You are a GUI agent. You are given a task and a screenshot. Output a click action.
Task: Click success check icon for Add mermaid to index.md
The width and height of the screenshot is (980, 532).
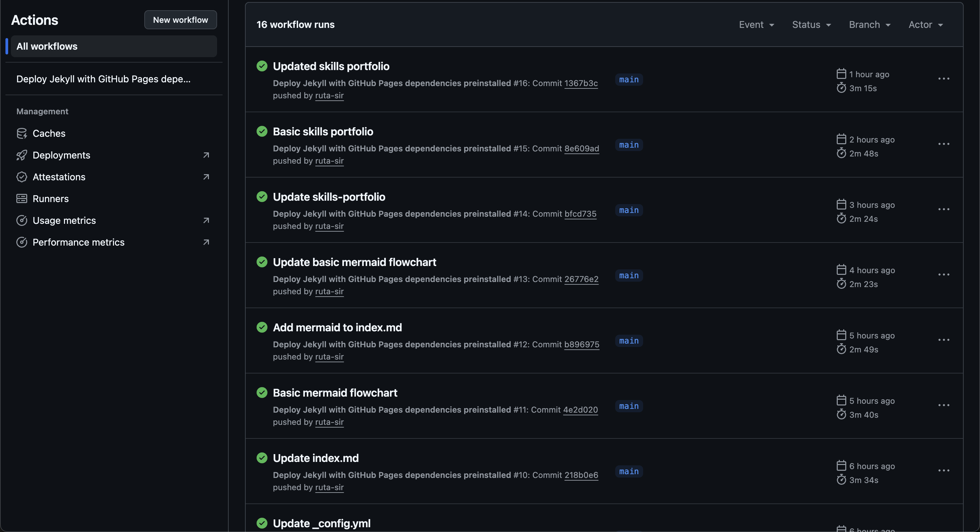[262, 328]
